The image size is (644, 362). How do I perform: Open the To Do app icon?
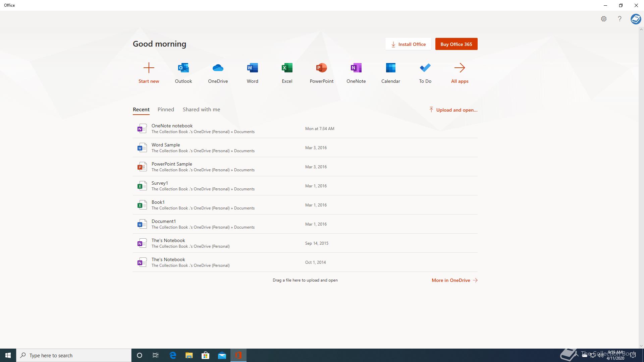click(x=425, y=68)
